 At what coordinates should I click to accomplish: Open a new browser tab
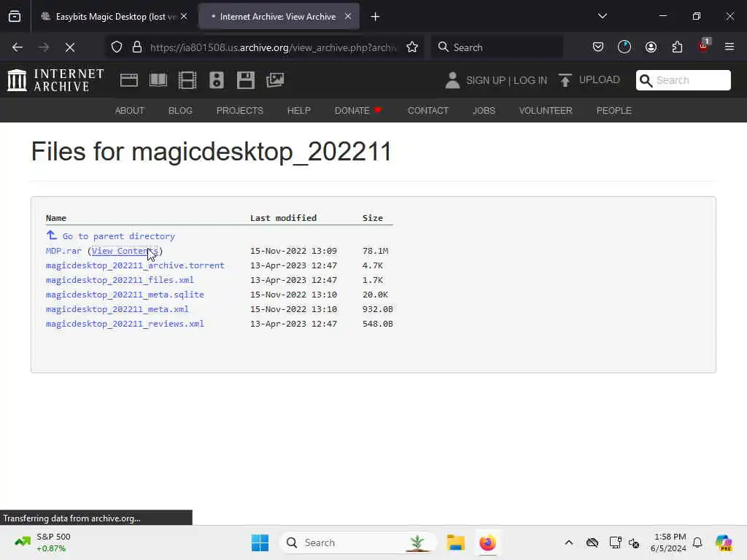click(376, 17)
